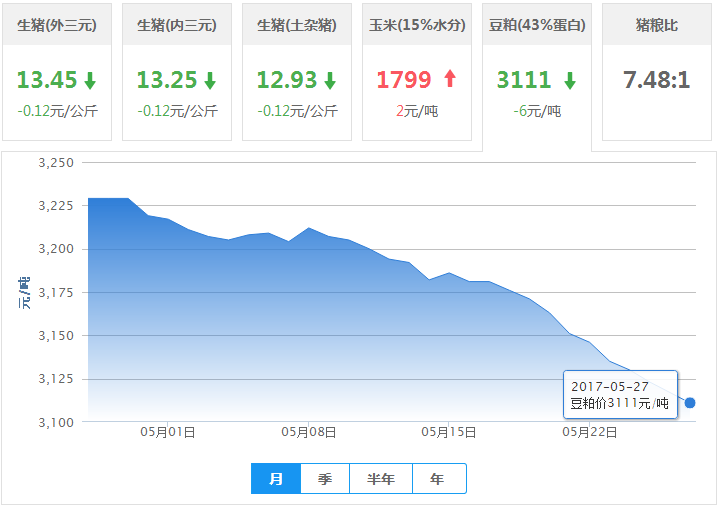Switch chart range to 半年

tap(381, 479)
